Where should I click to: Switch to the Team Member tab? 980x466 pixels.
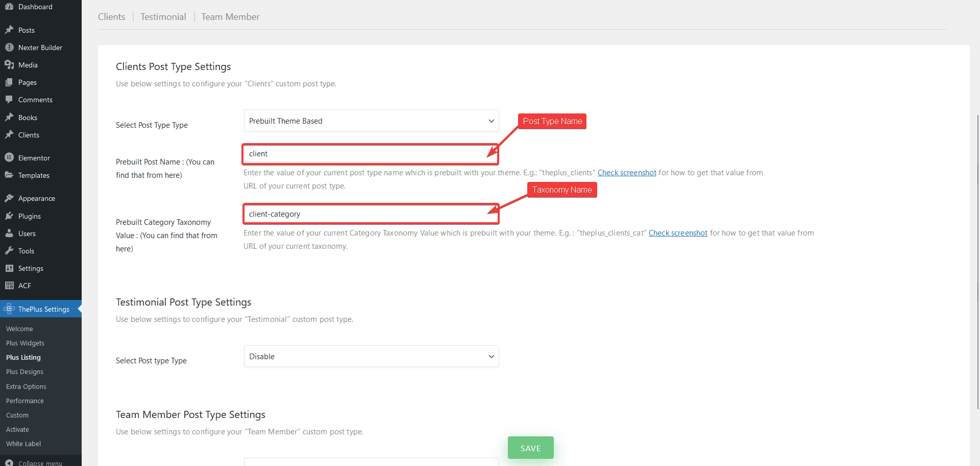(230, 17)
